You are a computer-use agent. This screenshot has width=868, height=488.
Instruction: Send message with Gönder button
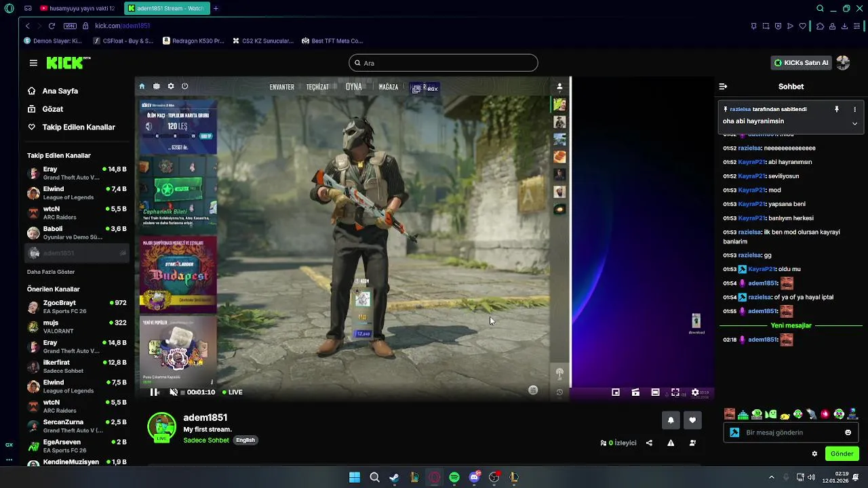[x=842, y=454]
